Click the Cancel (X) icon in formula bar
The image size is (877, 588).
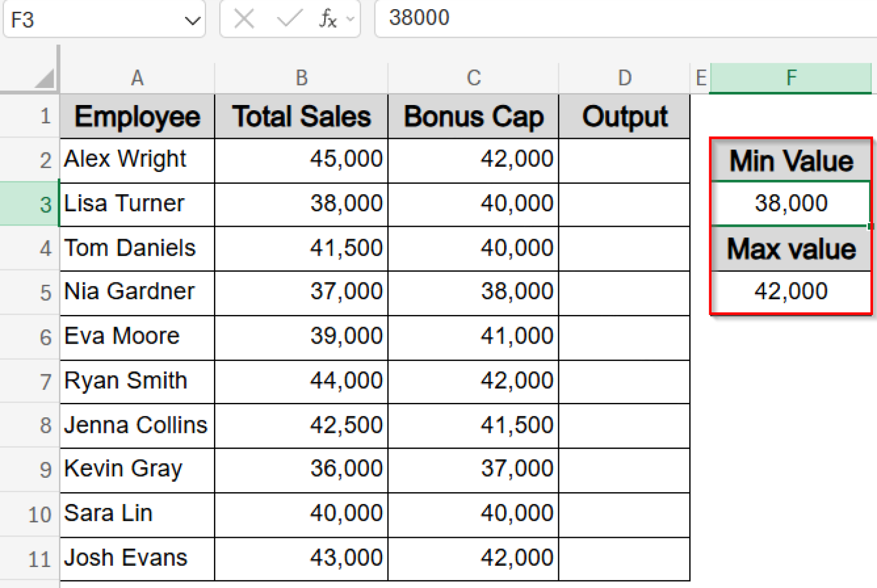tap(244, 19)
